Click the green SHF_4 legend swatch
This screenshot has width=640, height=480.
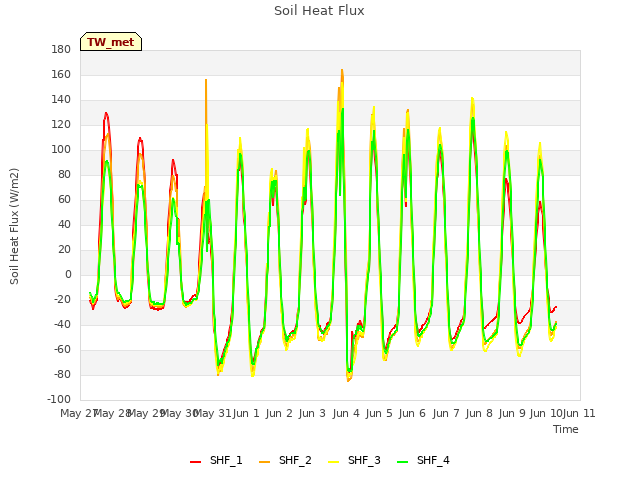point(402,462)
